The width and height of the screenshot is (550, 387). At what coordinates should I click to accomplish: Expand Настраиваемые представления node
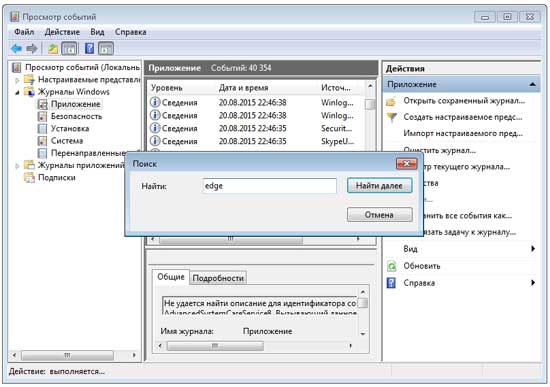pos(17,80)
